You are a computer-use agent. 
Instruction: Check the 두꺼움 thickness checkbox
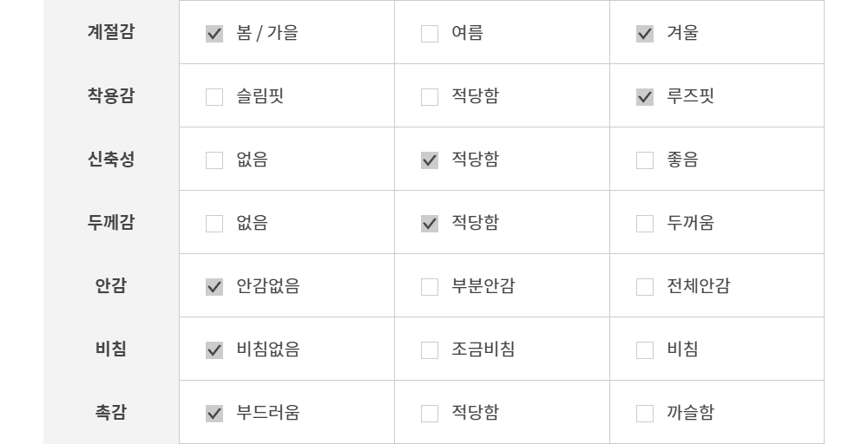point(645,225)
